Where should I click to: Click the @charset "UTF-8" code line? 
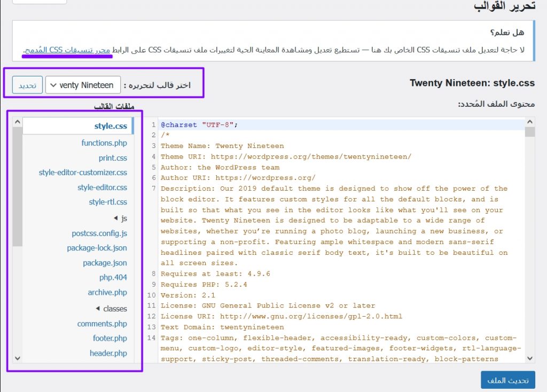coord(199,125)
